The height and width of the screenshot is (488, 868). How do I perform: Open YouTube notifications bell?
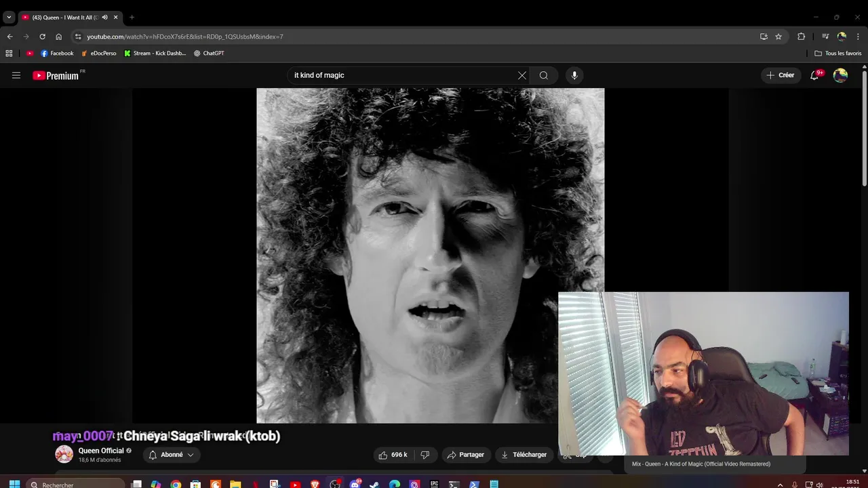pos(814,75)
